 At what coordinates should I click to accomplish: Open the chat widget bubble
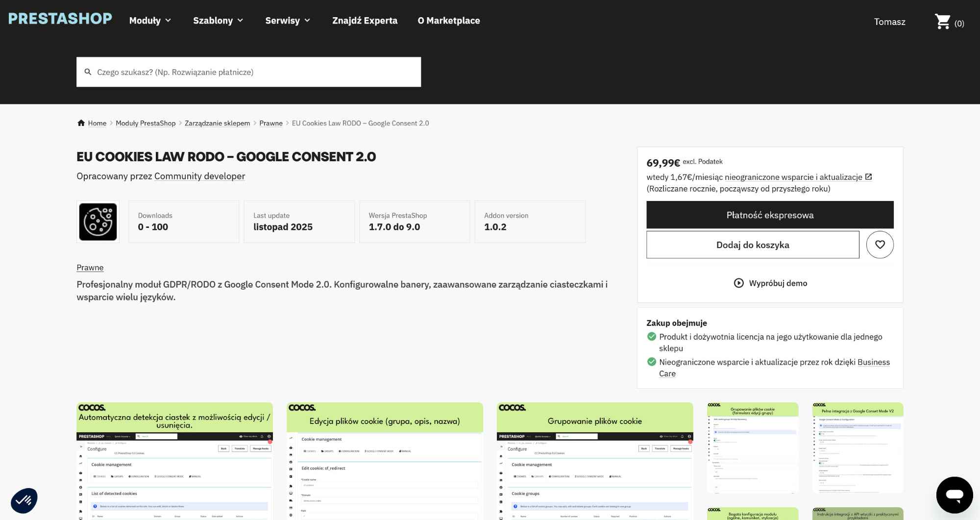pyautogui.click(x=955, y=495)
